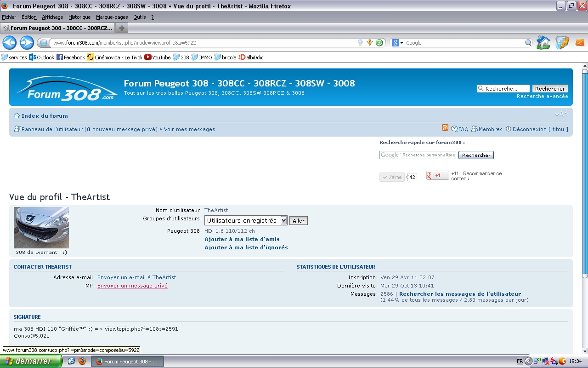
Task: Click the forum Recherche search field
Action: [x=504, y=89]
